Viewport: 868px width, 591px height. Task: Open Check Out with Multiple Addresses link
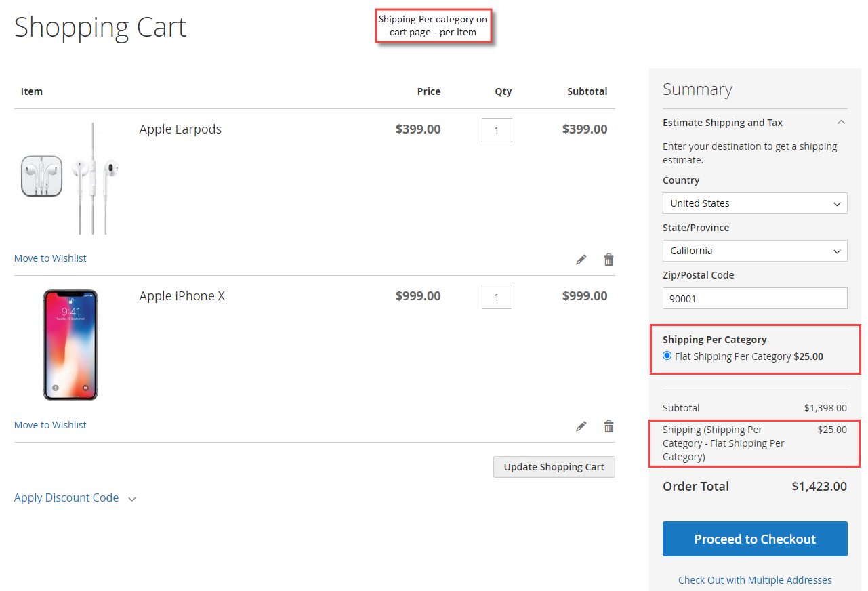(x=755, y=580)
